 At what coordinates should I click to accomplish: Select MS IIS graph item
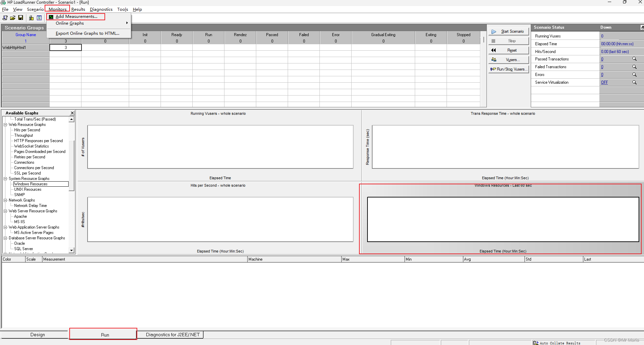click(x=19, y=222)
